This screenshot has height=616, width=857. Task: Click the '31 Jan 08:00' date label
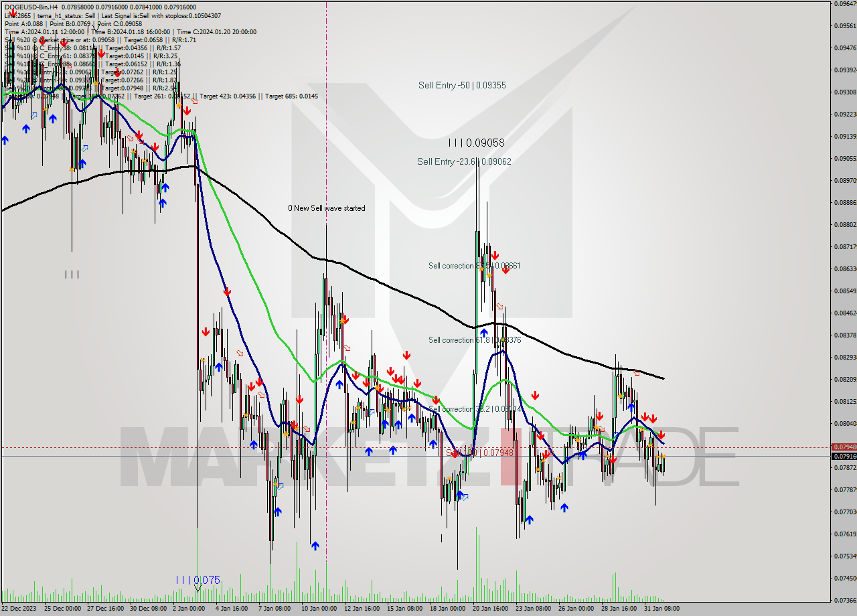coord(661,609)
